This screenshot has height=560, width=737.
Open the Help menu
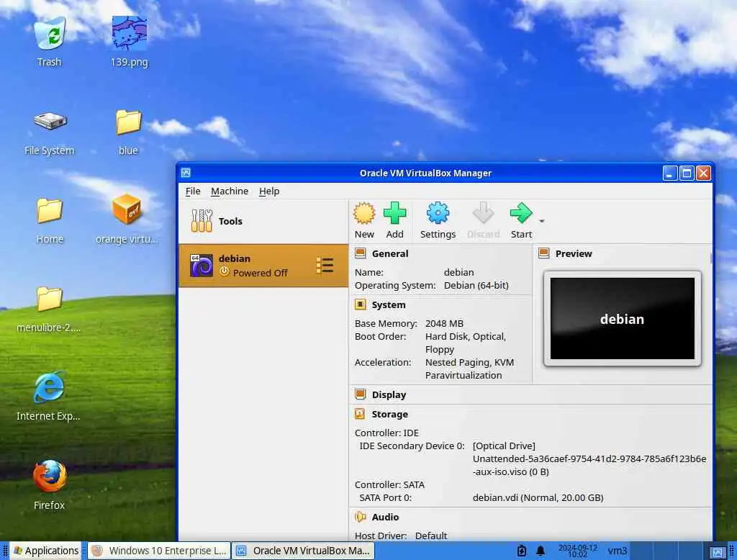click(269, 191)
